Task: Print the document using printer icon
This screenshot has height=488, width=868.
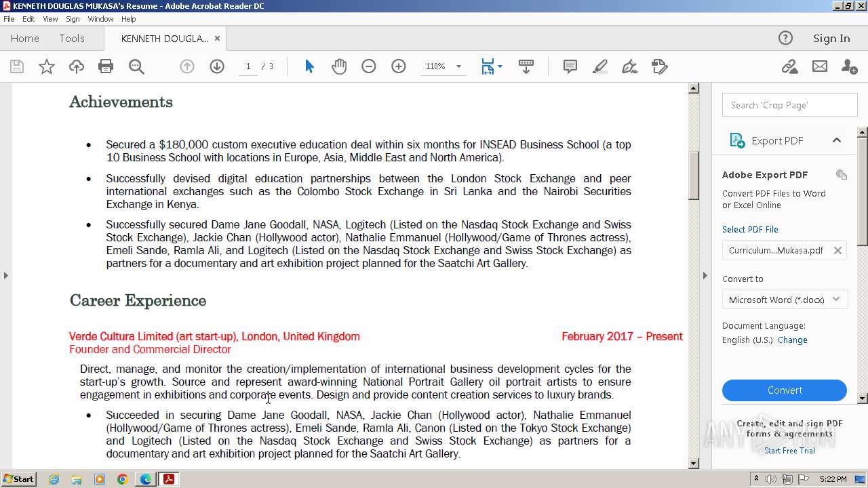Action: point(106,66)
